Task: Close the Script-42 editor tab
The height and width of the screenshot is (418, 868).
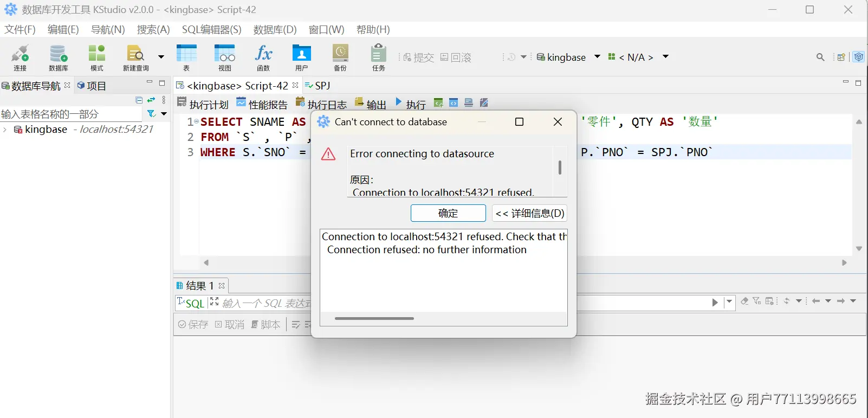Action: (x=295, y=85)
